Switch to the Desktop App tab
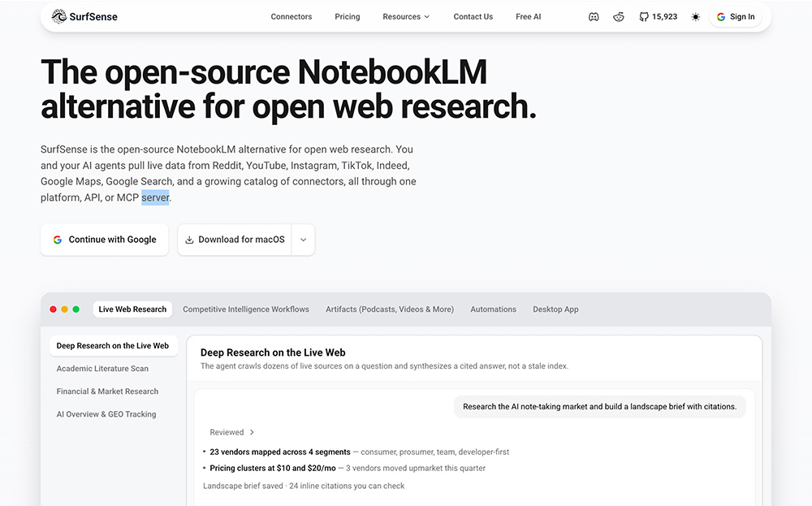This screenshot has width=812, height=506. point(555,309)
